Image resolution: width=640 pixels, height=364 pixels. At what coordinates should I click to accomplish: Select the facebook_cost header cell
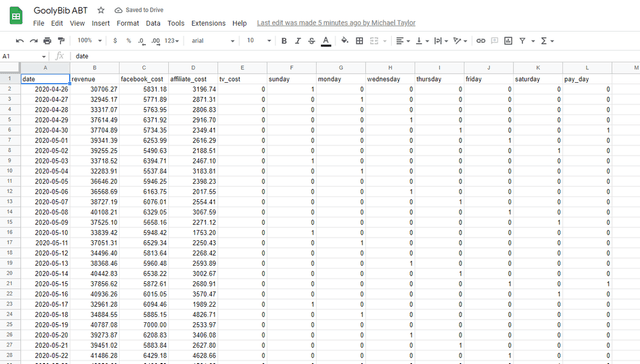coord(144,79)
